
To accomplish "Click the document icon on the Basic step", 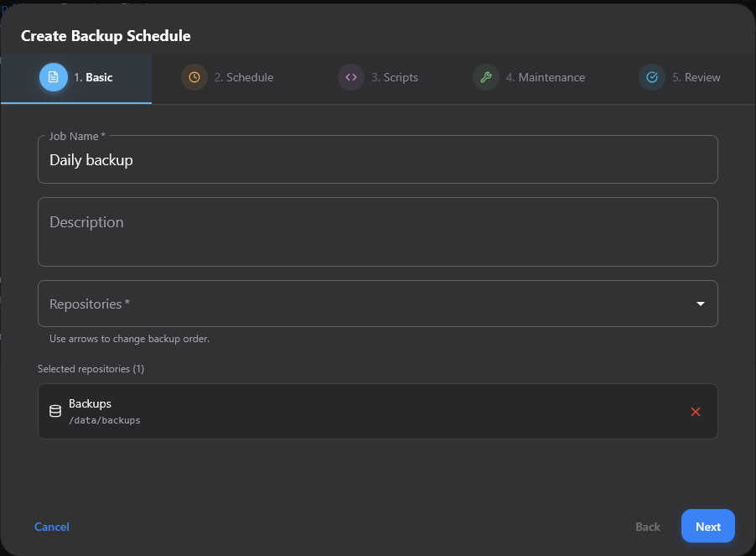I will click(54, 77).
